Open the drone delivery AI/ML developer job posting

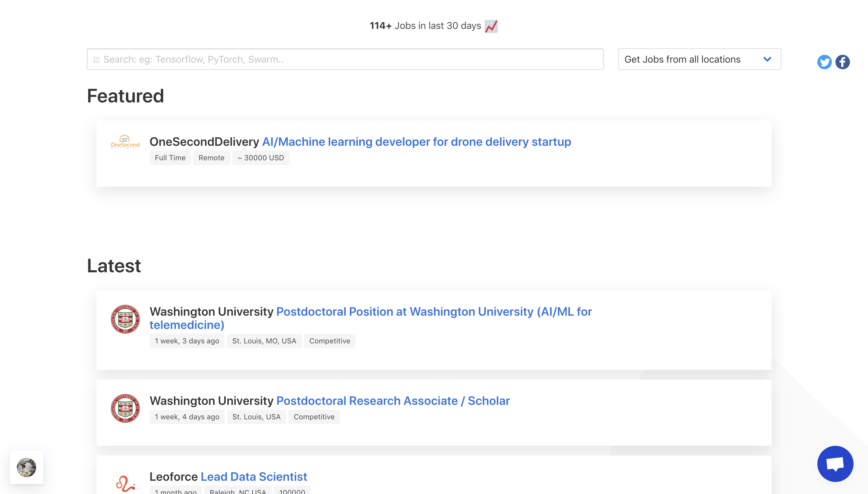pyautogui.click(x=416, y=142)
